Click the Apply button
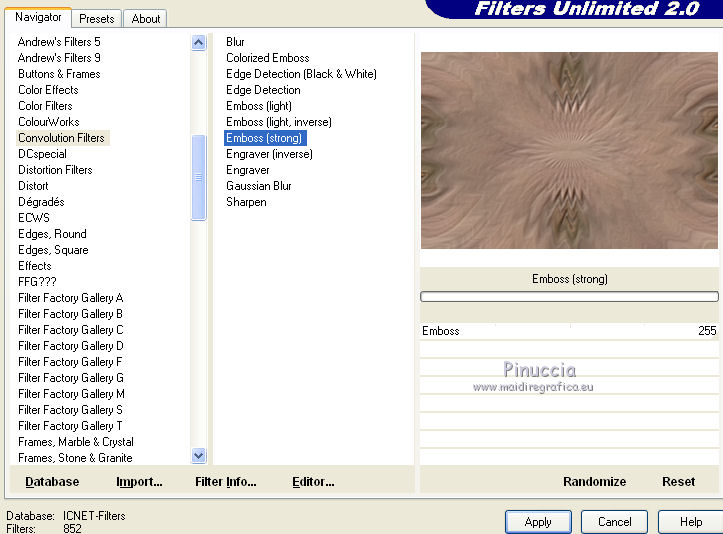Image resolution: width=723 pixels, height=534 pixels. (538, 522)
